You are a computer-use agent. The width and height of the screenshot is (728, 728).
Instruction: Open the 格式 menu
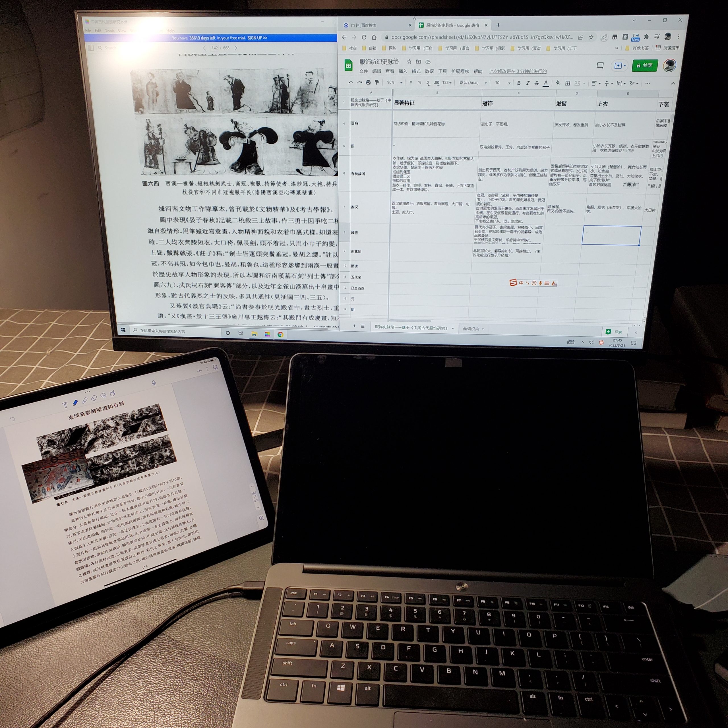pyautogui.click(x=416, y=71)
